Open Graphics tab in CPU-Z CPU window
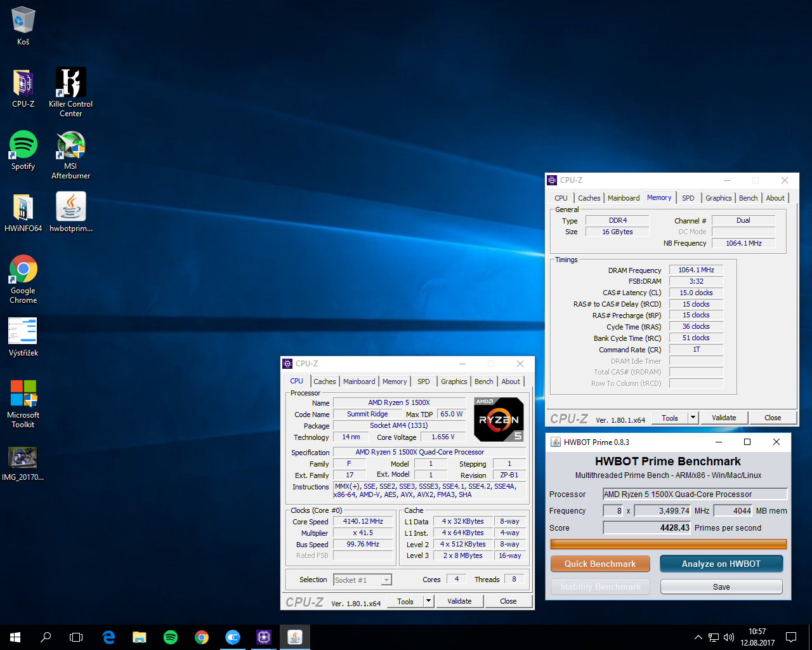Screen dimensions: 812x650 (x=454, y=381)
